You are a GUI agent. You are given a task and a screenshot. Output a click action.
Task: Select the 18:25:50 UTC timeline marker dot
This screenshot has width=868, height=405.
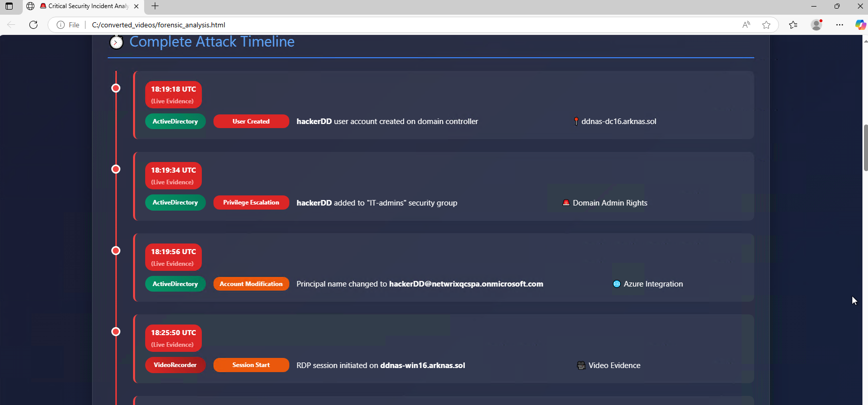(x=116, y=332)
